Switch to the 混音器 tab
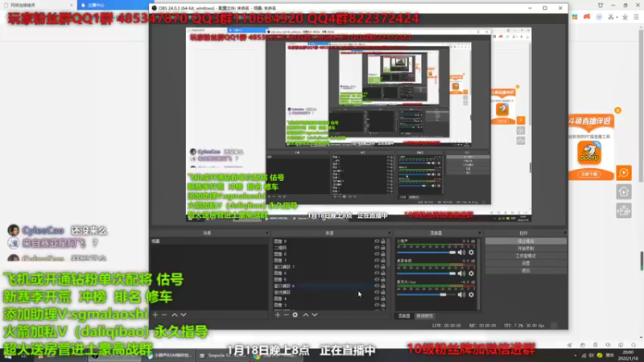644x362 pixels. (404, 316)
